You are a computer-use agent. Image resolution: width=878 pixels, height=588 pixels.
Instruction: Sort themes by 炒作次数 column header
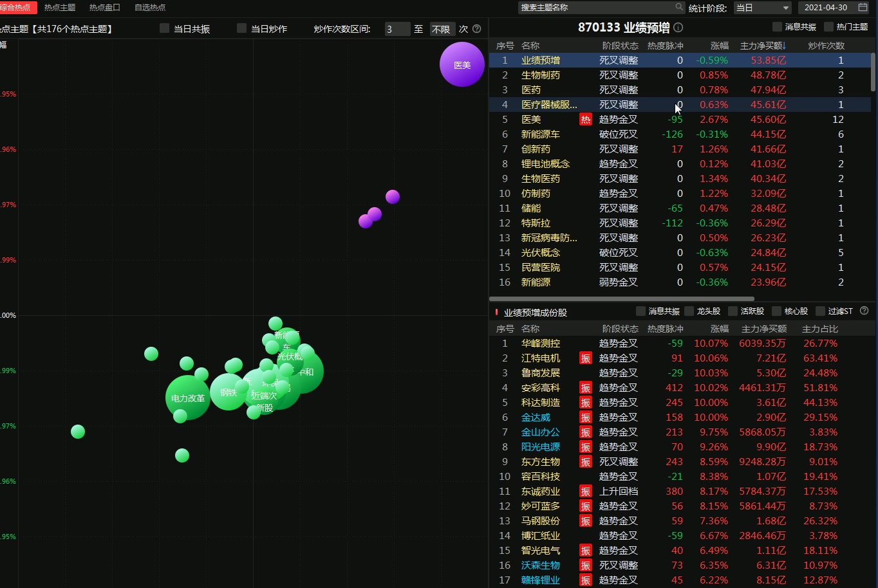[x=826, y=46]
